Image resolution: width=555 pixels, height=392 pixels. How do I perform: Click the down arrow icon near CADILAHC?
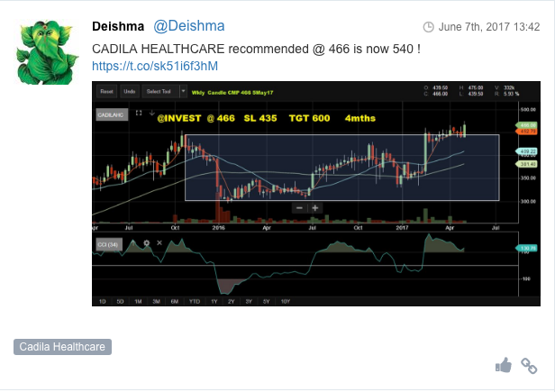click(x=152, y=113)
